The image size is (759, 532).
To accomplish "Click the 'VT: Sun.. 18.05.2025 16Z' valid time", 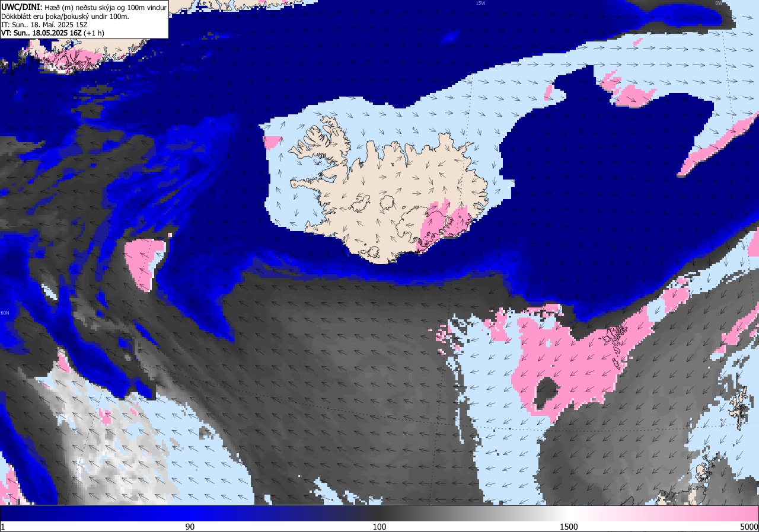I will [41, 33].
